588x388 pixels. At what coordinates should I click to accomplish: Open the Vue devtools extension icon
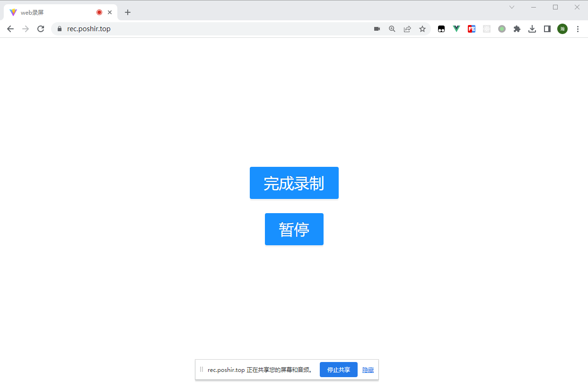pyautogui.click(x=456, y=29)
